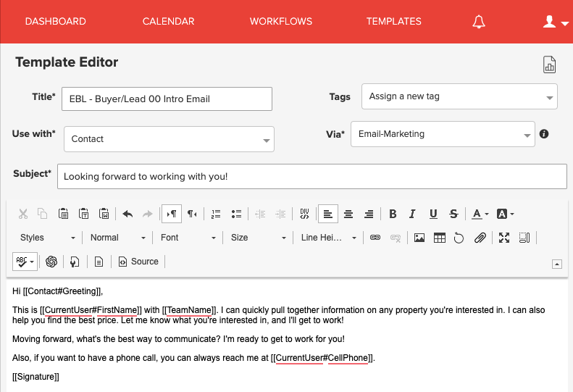Show notifications bell
The image size is (573, 392).
pos(479,22)
